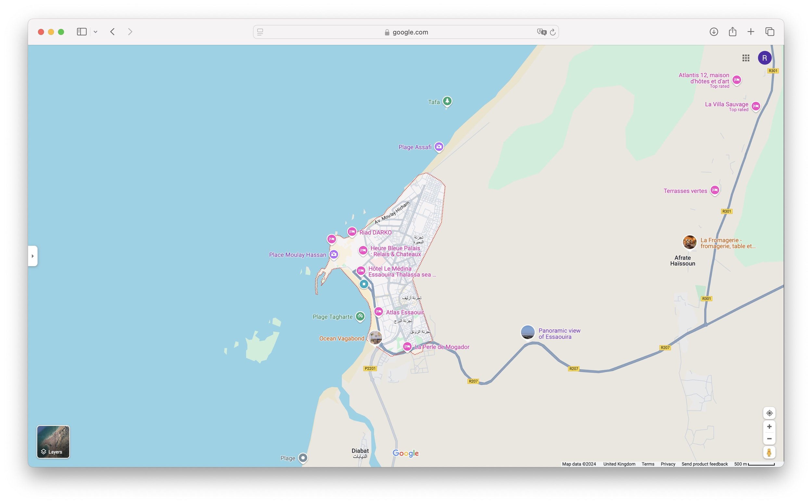Open the Google account avatar R

[764, 58]
